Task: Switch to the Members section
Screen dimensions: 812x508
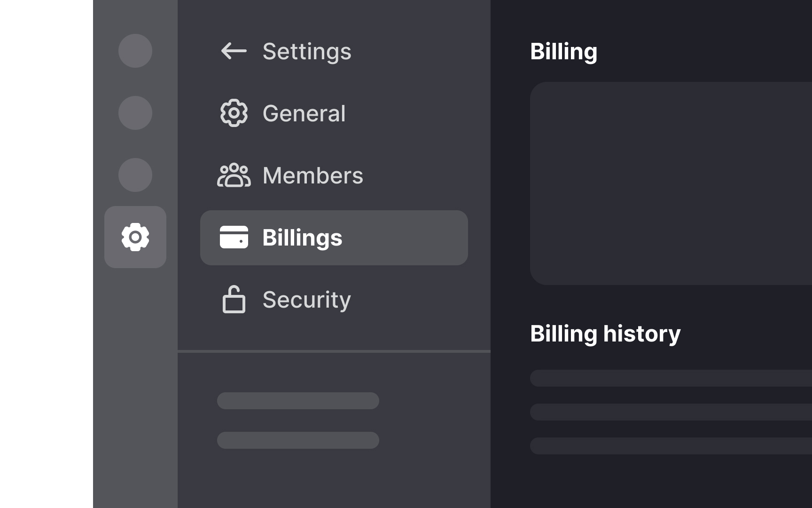Action: 312,175
